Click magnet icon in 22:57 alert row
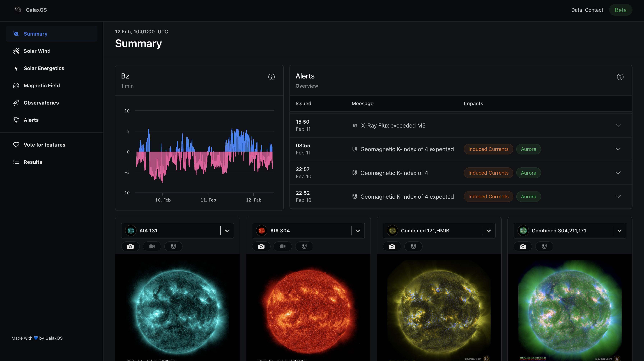Viewport: 644px width, 361px height. coord(355,173)
